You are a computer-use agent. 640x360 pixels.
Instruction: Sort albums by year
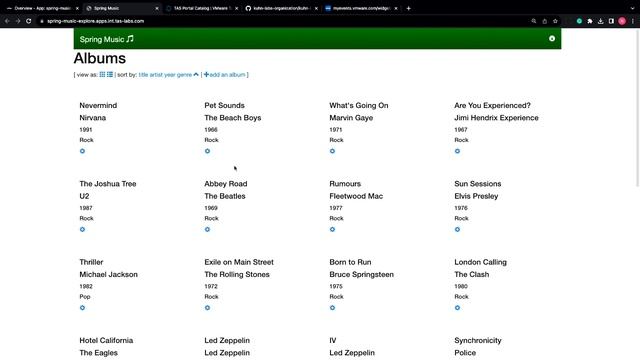coord(169,75)
